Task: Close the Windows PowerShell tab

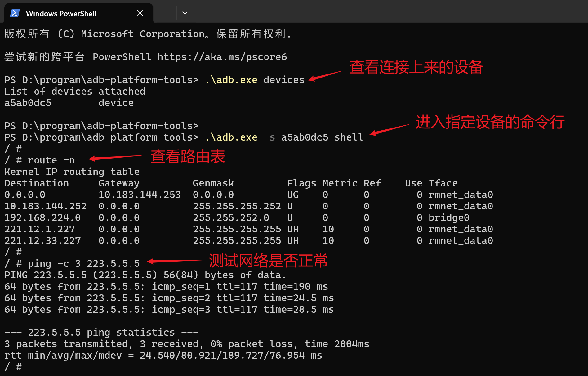Action: pos(140,13)
